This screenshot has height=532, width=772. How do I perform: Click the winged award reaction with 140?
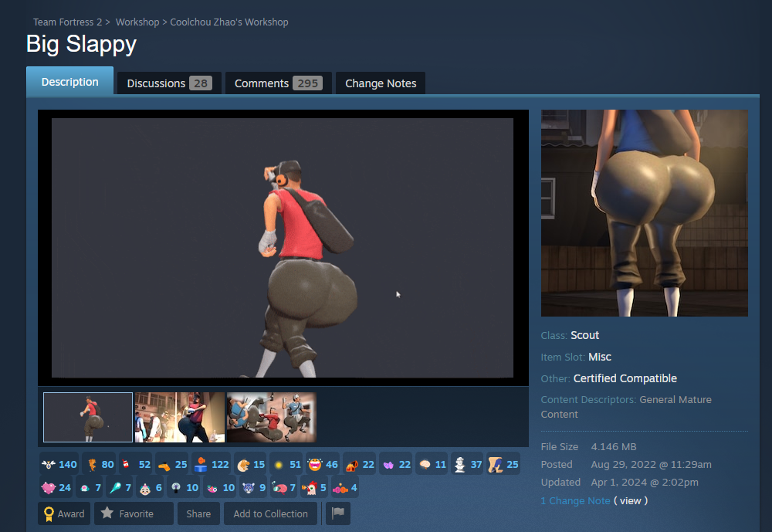59,464
